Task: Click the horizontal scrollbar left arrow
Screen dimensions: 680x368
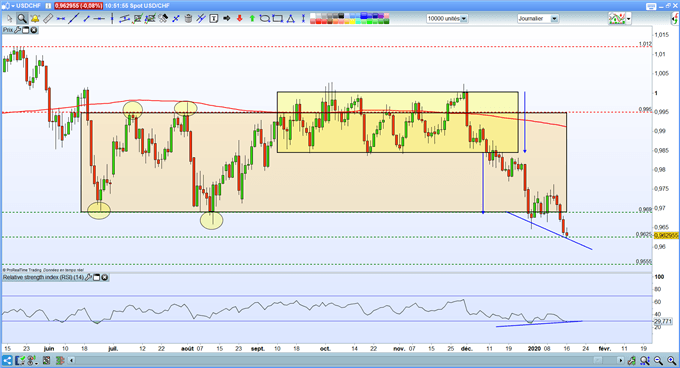Action: pos(71,360)
